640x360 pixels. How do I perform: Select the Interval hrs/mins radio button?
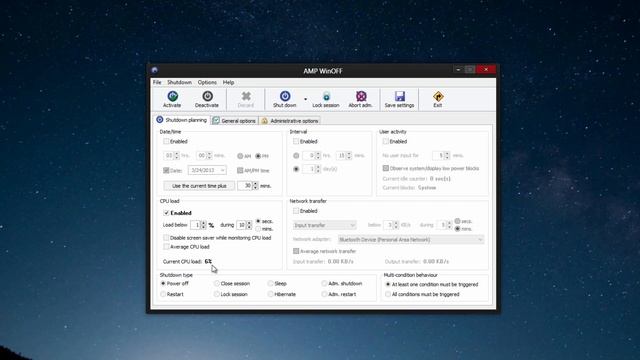pyautogui.click(x=296, y=156)
